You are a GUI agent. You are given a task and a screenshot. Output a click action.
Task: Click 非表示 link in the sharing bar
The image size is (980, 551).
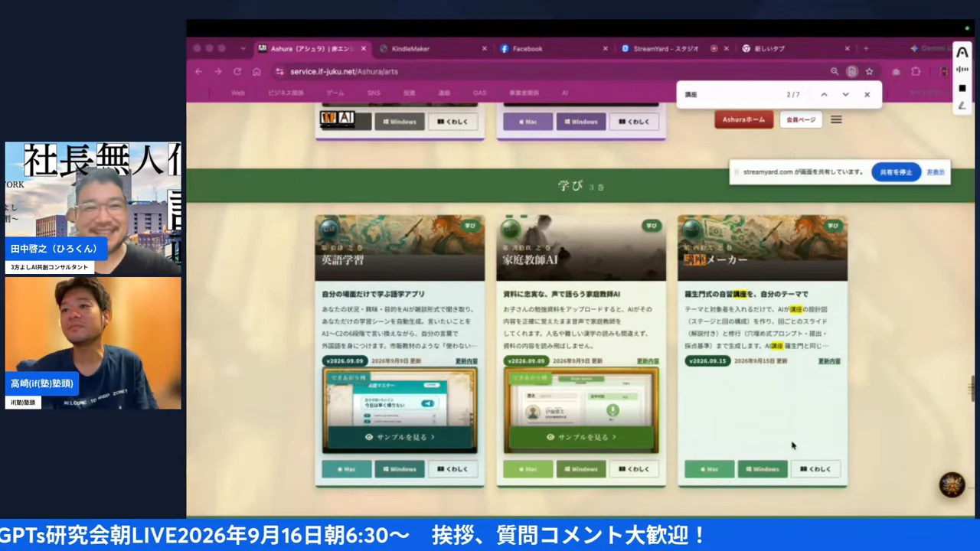point(935,172)
